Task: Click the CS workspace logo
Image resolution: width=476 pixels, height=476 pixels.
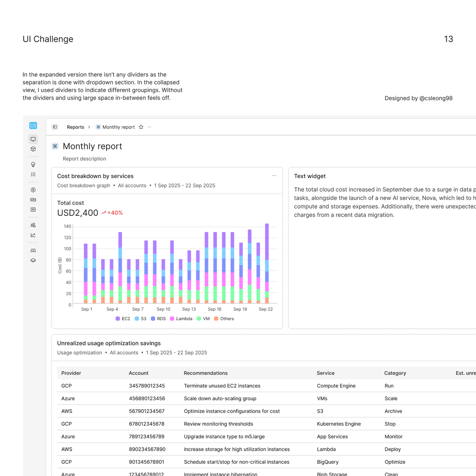Action: tap(33, 126)
